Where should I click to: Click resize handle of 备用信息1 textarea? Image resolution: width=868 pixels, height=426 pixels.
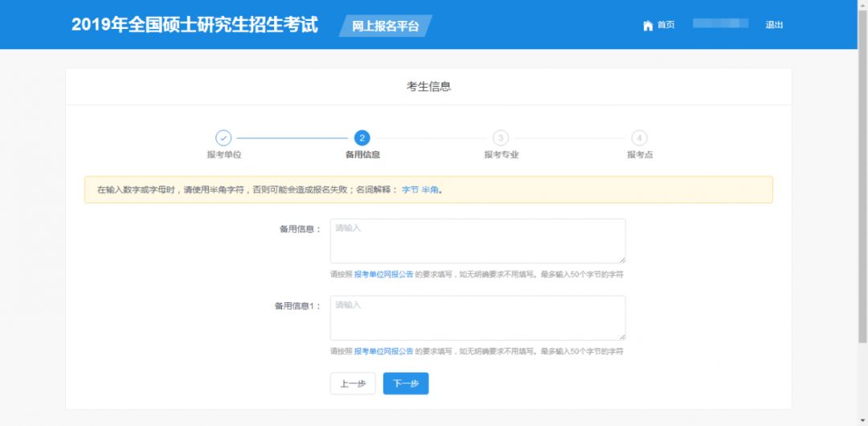(x=622, y=337)
